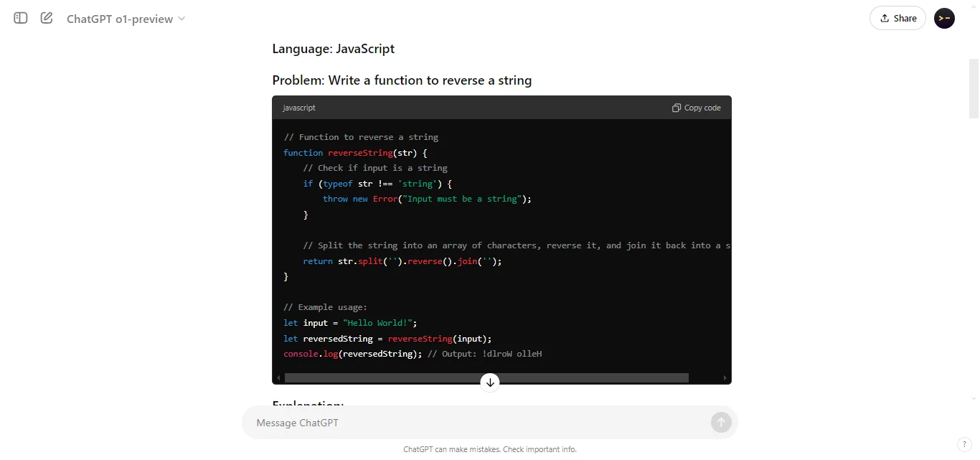Open the help question-mark bubble
Image resolution: width=980 pixels, height=460 pixels.
click(965, 445)
